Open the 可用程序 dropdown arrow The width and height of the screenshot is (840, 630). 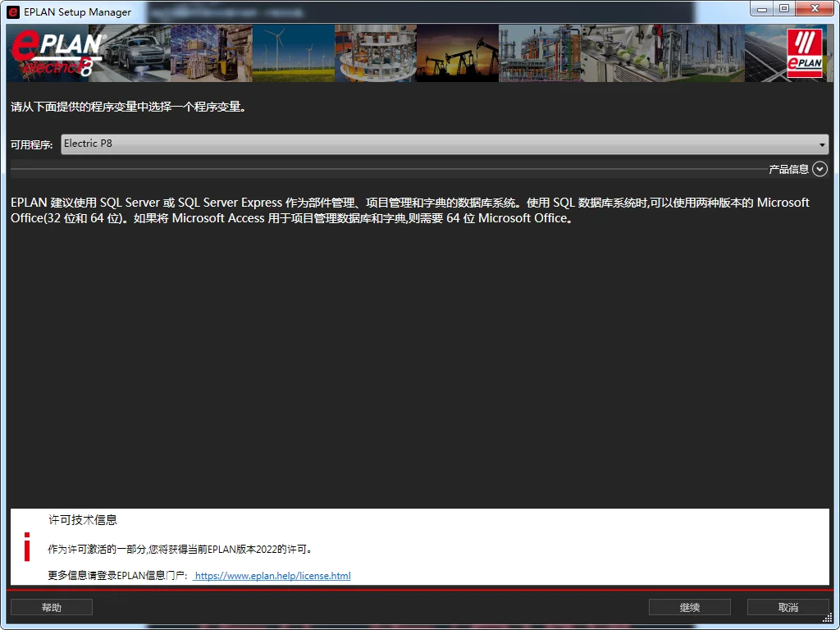tap(822, 144)
